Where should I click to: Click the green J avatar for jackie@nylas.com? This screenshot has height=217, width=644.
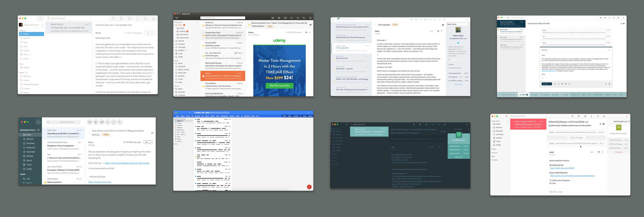coord(459,135)
